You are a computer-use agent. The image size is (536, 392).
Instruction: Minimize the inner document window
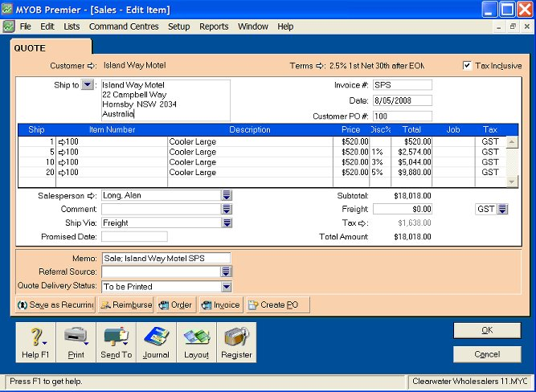(x=499, y=27)
